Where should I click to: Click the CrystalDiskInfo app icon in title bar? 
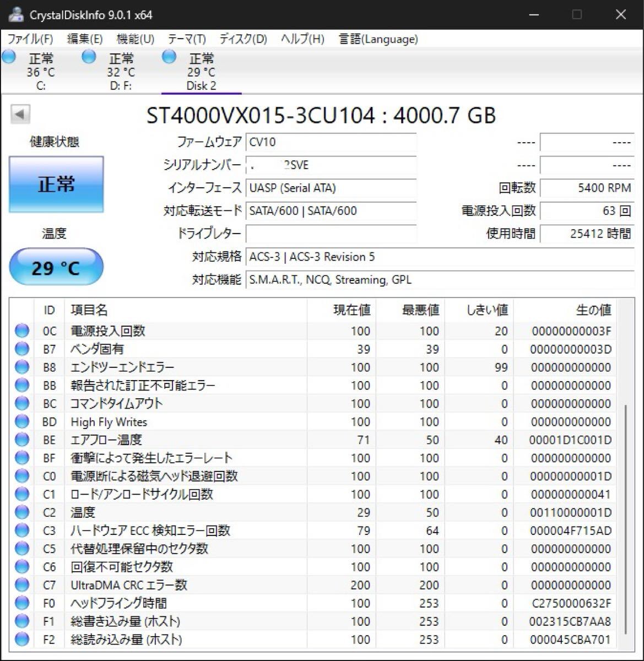tap(15, 15)
